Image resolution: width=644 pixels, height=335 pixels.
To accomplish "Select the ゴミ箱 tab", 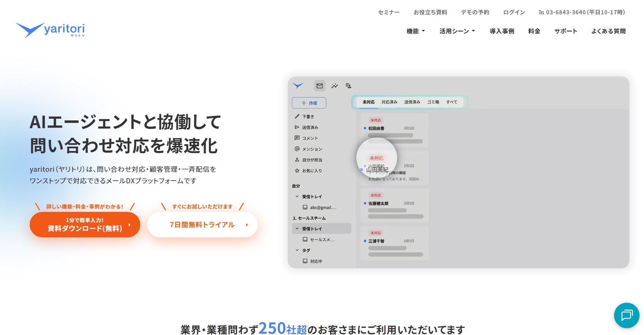I will [x=433, y=102].
